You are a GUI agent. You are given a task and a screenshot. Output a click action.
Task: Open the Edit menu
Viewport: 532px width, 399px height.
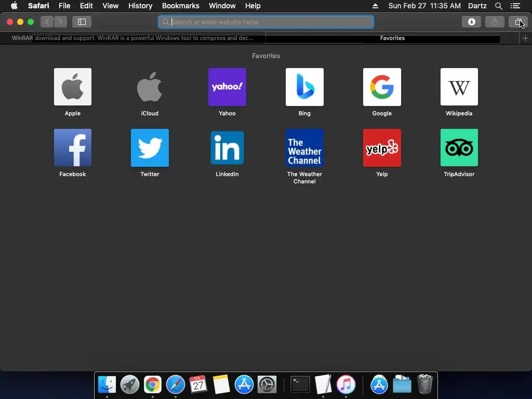[86, 6]
